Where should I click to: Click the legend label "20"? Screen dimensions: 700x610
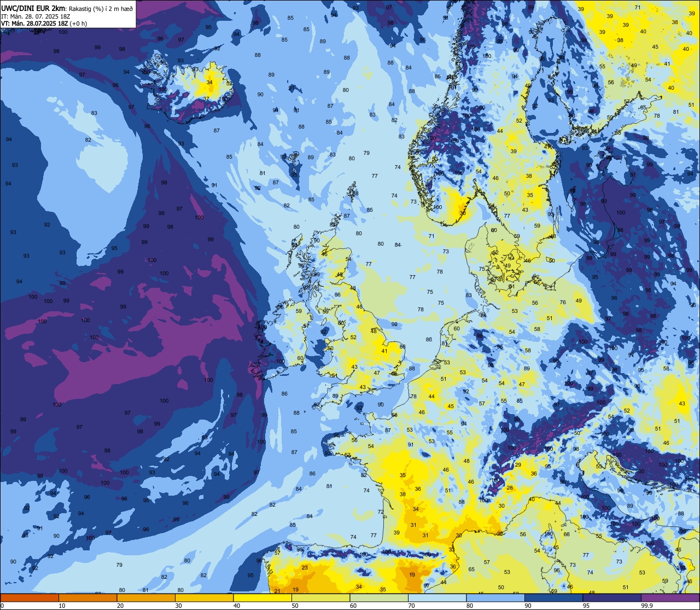[x=120, y=606]
